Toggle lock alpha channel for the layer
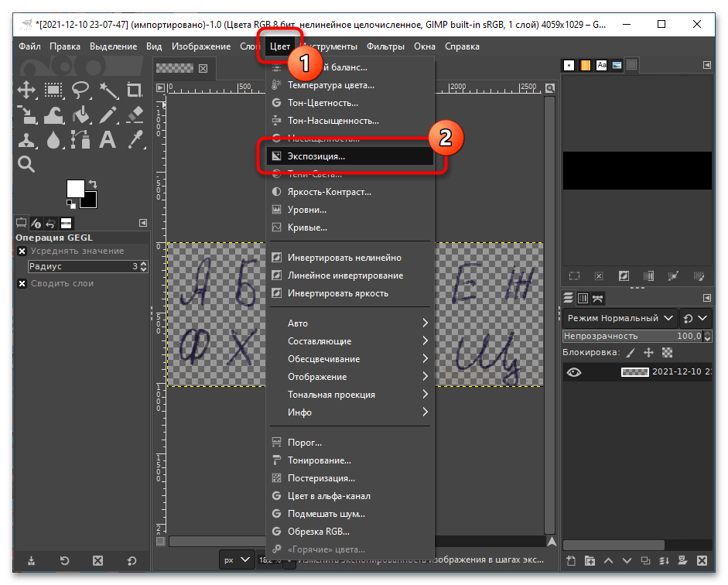Screen dimensions: 728x585 (x=667, y=353)
